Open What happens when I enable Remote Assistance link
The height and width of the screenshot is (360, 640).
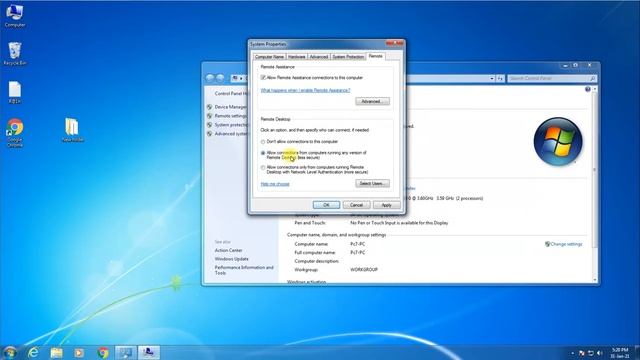pyautogui.click(x=305, y=90)
